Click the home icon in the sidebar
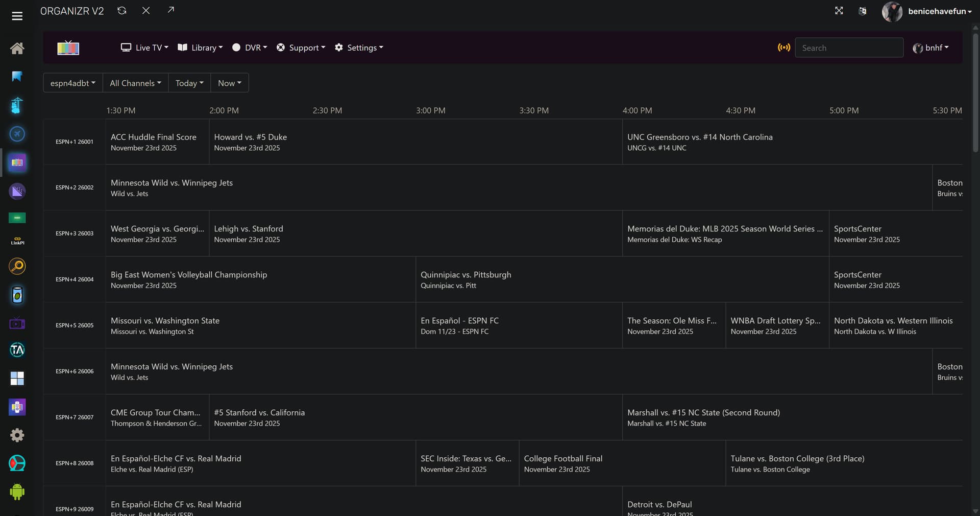This screenshot has height=516, width=980. [17, 49]
